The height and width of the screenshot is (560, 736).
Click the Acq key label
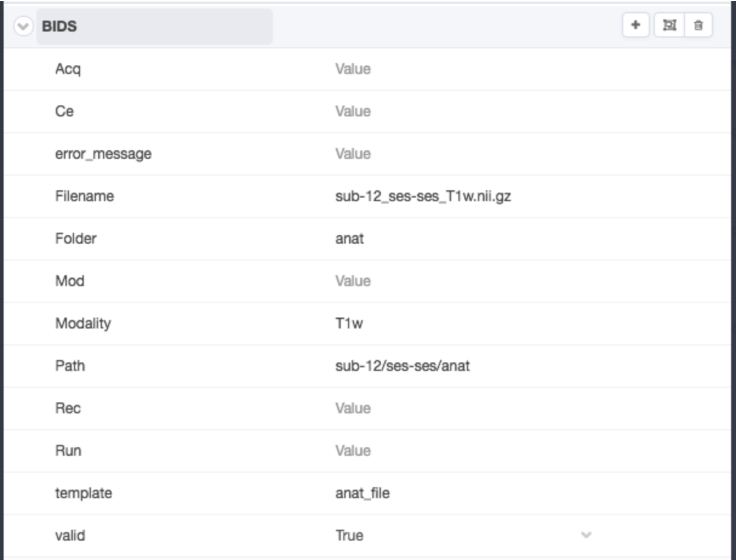(x=68, y=70)
